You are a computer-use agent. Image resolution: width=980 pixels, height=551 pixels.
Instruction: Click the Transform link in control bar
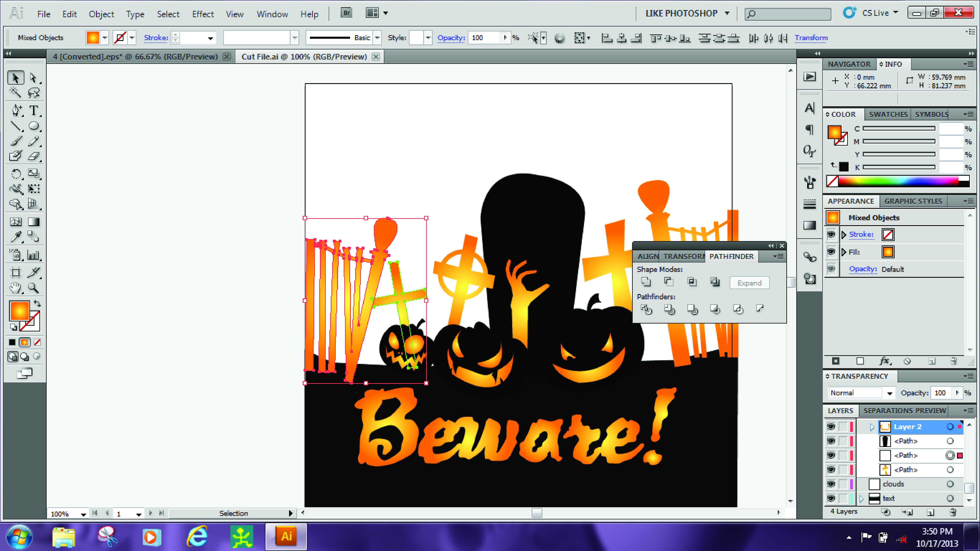(811, 38)
